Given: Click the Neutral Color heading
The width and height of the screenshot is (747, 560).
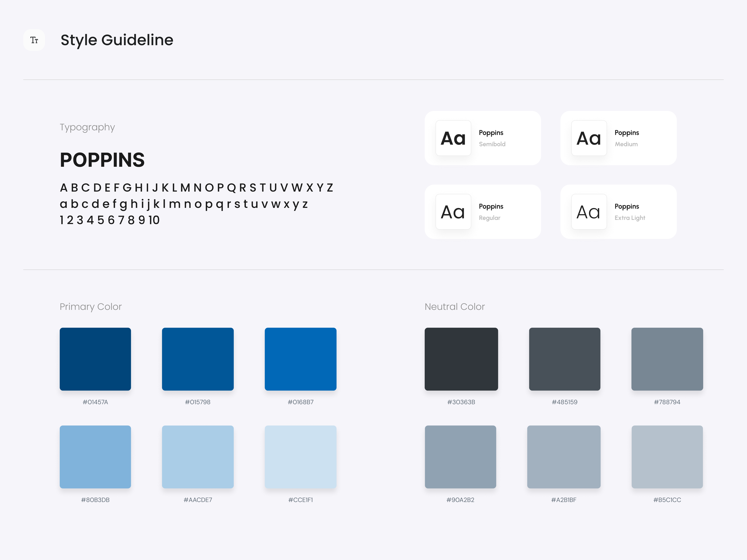Looking at the screenshot, I should click(x=455, y=307).
